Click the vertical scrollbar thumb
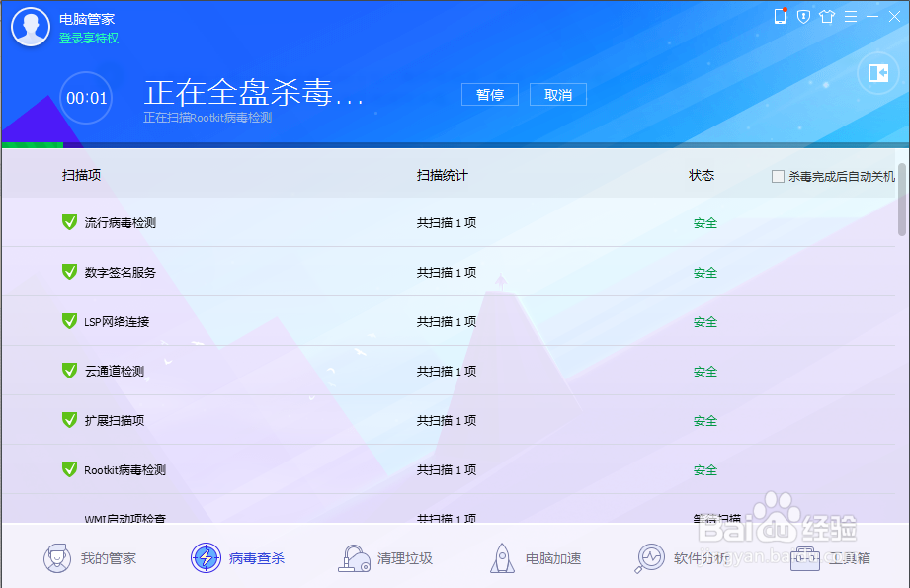Image resolution: width=910 pixels, height=588 pixels. (x=902, y=200)
